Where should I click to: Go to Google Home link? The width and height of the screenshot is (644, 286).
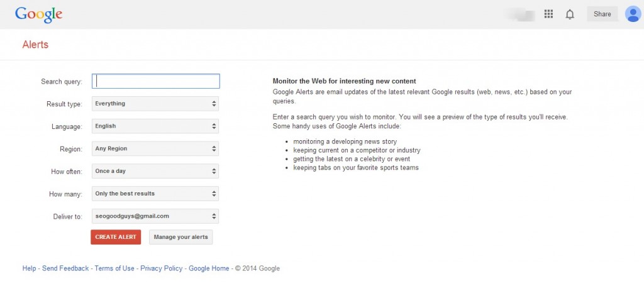point(209,268)
